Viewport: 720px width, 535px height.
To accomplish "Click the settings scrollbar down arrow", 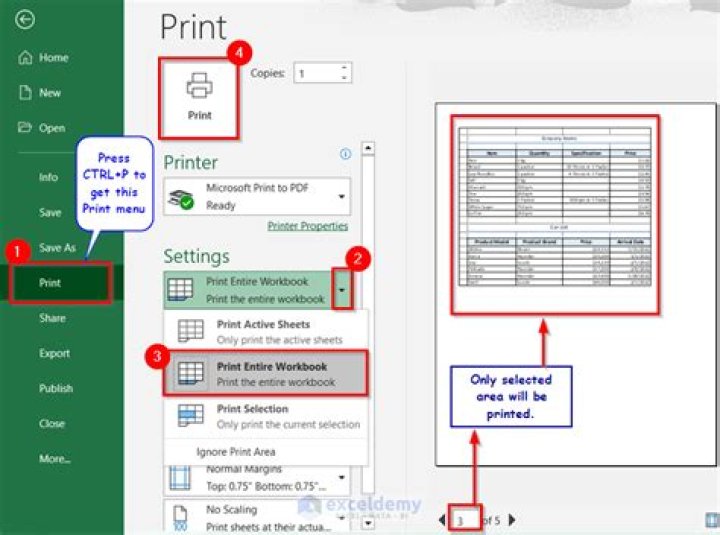I will coord(368,523).
